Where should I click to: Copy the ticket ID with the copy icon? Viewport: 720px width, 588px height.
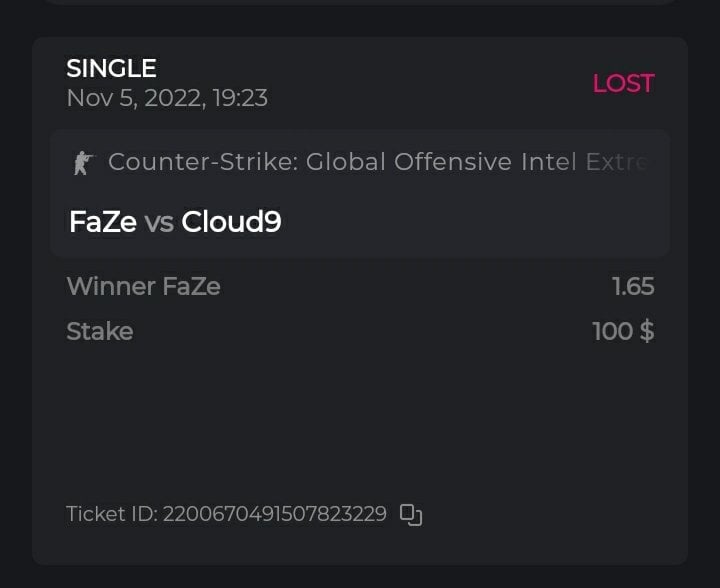[x=411, y=515]
